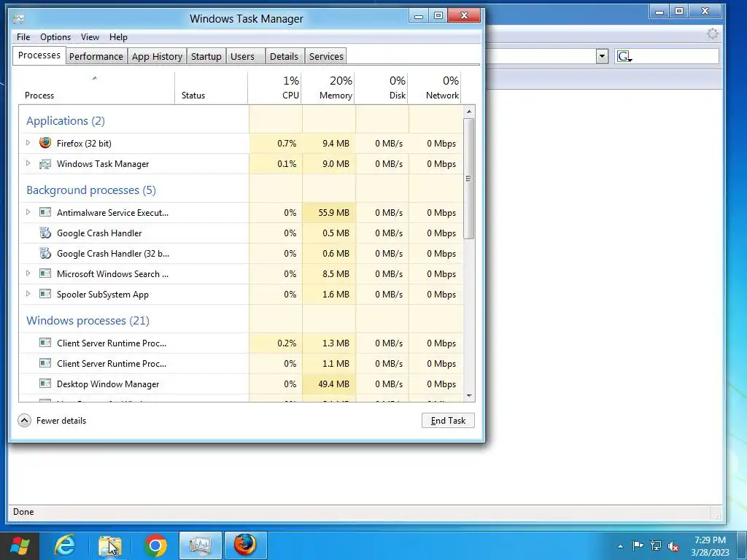Launch Internet Explorer from the taskbar
The width and height of the screenshot is (747, 560).
point(65,545)
